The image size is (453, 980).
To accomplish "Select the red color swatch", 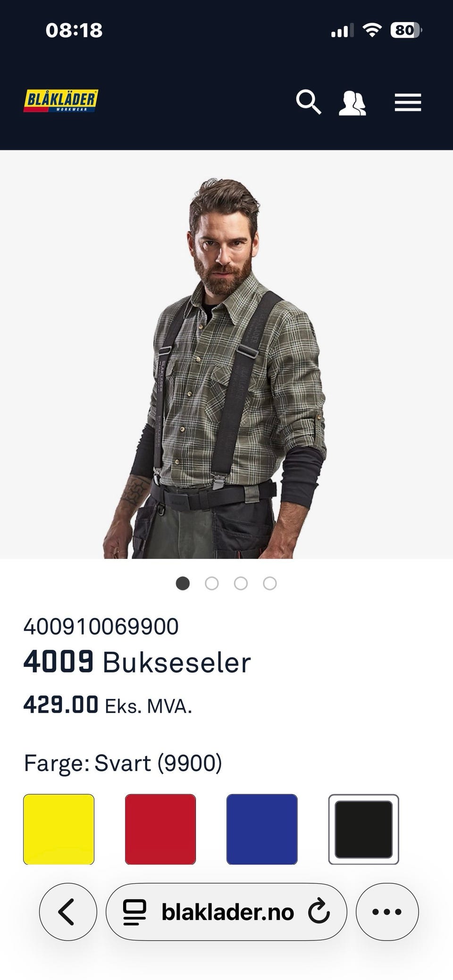I will click(160, 829).
